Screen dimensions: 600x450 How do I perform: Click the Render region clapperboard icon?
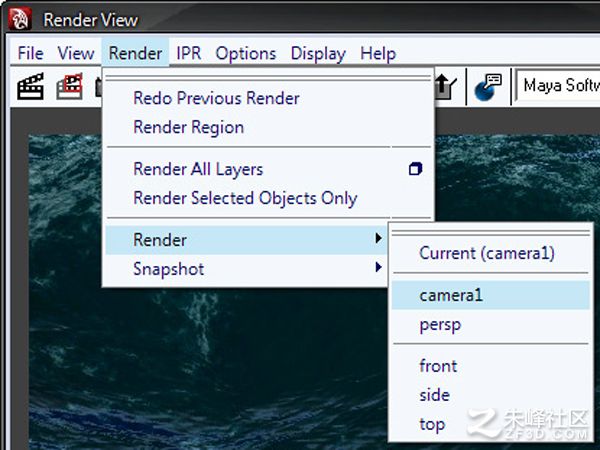coord(70,86)
